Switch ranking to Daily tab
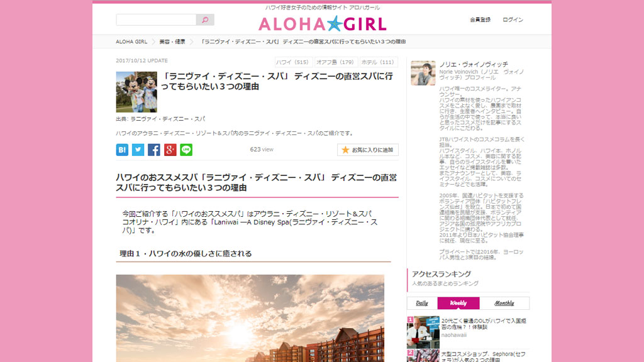Viewport: 644px width, 362px height. [x=422, y=303]
